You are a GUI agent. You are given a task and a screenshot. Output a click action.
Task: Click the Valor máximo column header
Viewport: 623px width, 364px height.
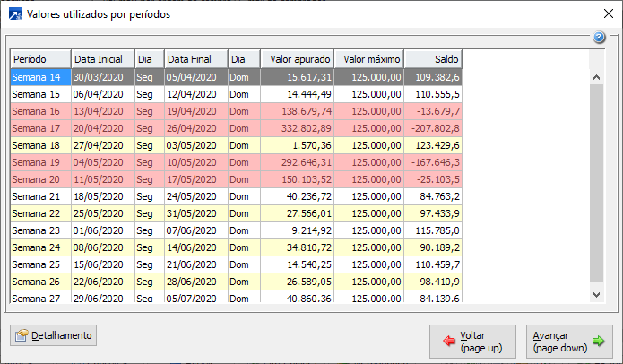coord(368,59)
